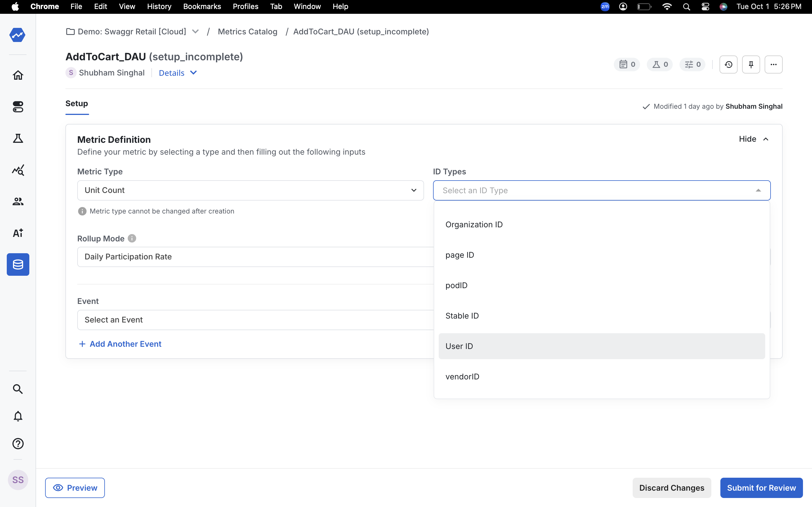Open the Metric Type dropdown

(250, 190)
